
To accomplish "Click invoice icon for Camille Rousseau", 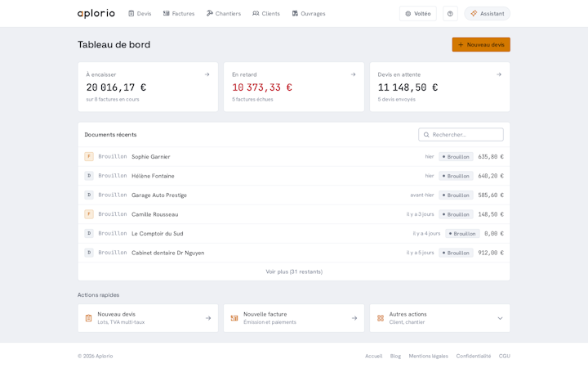I will pyautogui.click(x=89, y=214).
